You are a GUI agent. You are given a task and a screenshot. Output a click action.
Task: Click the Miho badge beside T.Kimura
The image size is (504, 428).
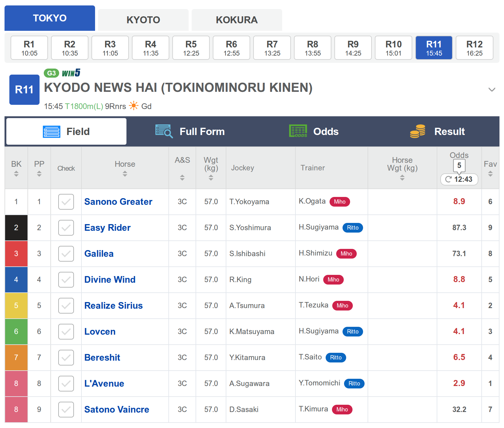coord(342,409)
